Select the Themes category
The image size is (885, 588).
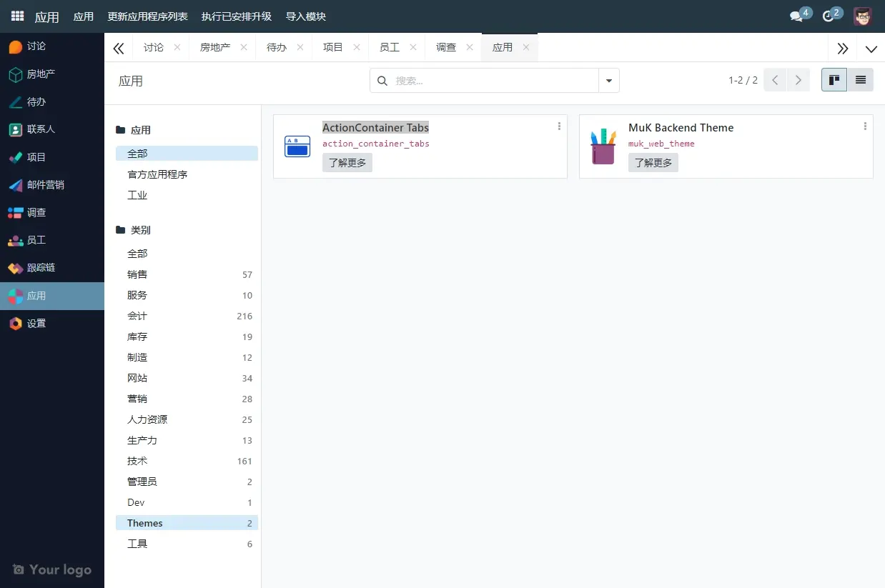pyautogui.click(x=187, y=523)
